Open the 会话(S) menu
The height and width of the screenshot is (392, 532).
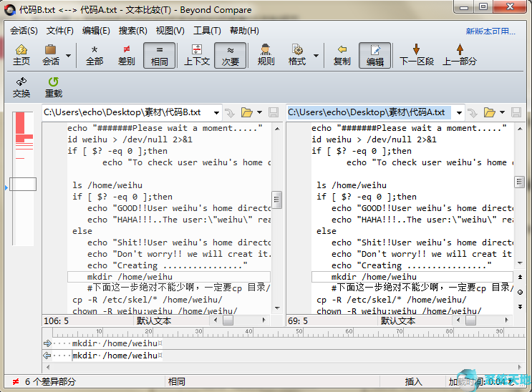pos(24,31)
